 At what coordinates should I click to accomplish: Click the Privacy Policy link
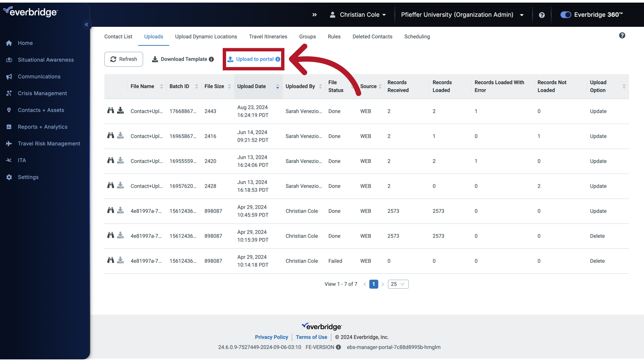[x=271, y=337]
